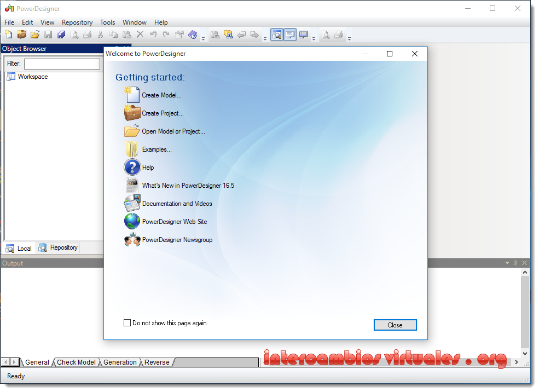Switch to the Local browser tab
Viewport: 539px width, 392px height.
tap(19, 248)
